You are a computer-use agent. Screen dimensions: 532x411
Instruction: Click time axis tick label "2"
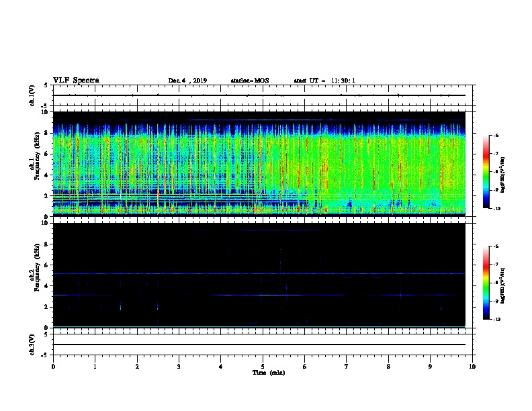click(137, 367)
